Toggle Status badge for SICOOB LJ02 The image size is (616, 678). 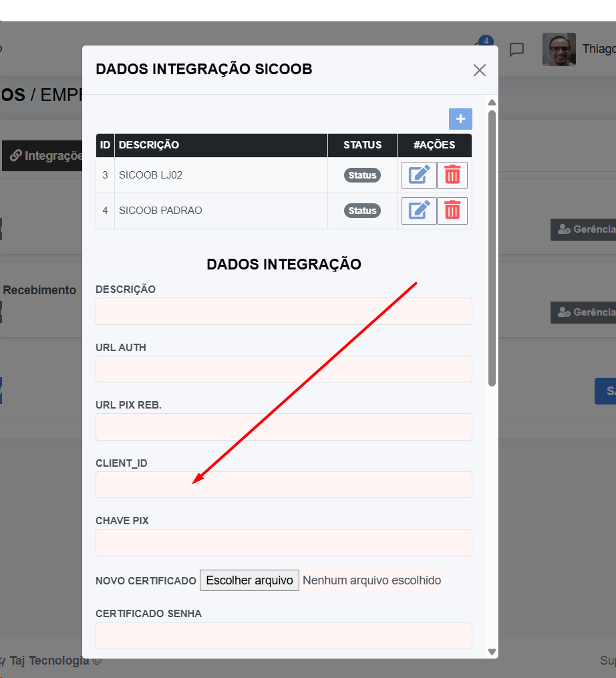[x=362, y=175]
